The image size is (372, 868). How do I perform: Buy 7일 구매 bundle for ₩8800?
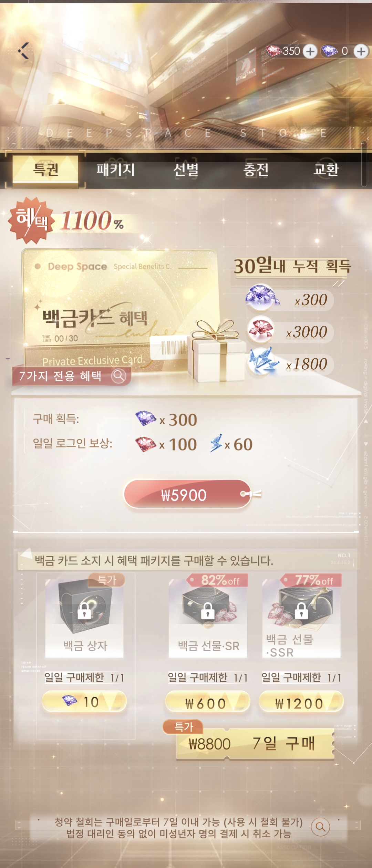255,743
